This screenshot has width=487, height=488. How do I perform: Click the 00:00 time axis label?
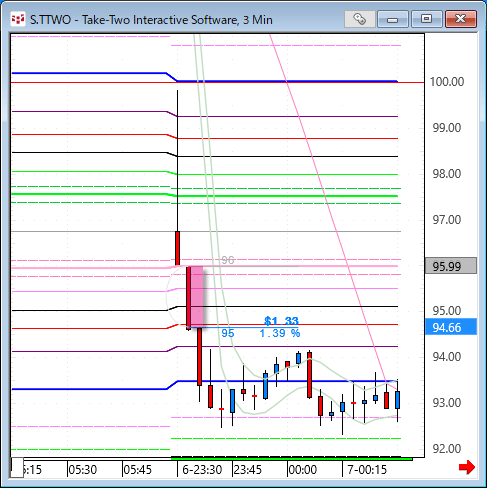[302, 470]
